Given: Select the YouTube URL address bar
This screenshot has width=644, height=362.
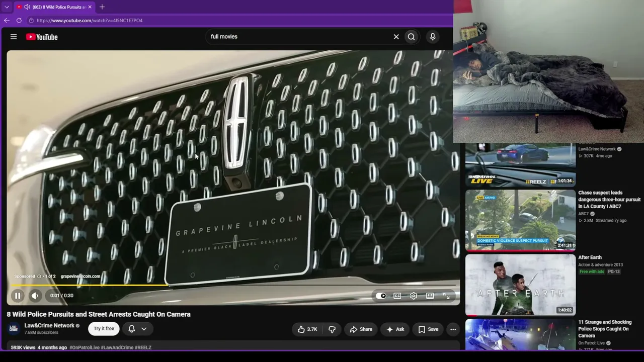Looking at the screenshot, I should tap(90, 21).
